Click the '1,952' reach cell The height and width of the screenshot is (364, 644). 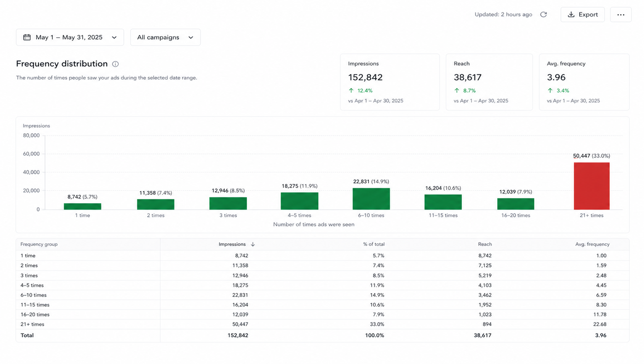coord(484,305)
